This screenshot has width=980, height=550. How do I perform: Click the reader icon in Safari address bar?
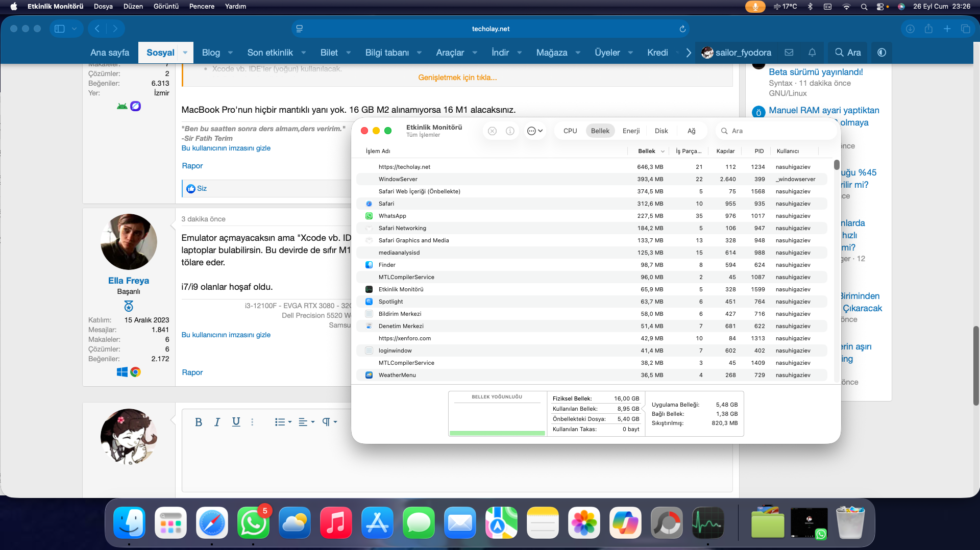[x=300, y=29]
